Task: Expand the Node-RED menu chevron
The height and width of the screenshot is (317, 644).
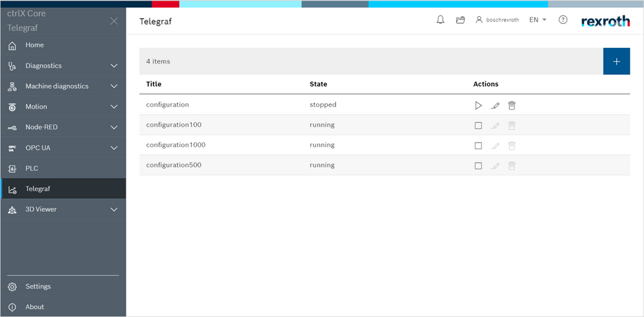Action: pos(114,127)
